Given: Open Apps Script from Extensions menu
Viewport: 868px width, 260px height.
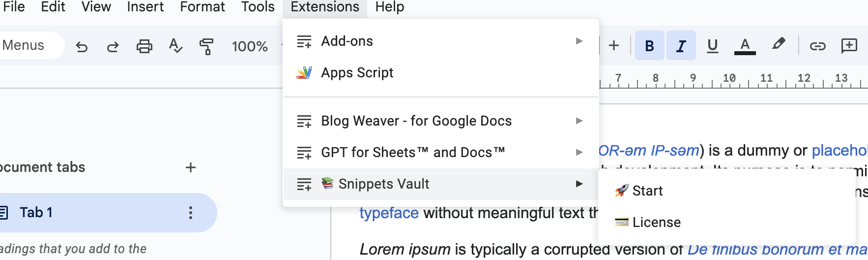Looking at the screenshot, I should coord(357,72).
